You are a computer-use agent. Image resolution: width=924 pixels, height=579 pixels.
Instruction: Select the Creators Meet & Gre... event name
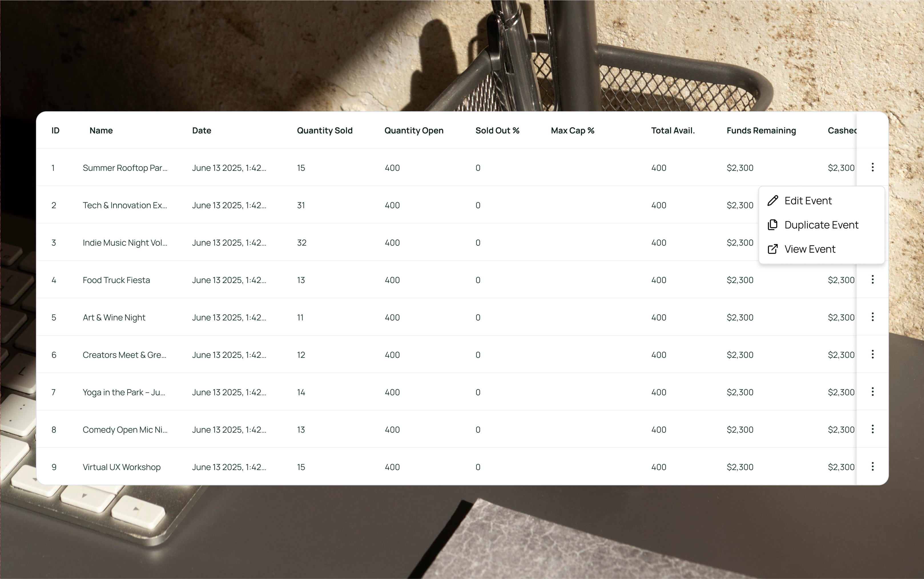(124, 355)
